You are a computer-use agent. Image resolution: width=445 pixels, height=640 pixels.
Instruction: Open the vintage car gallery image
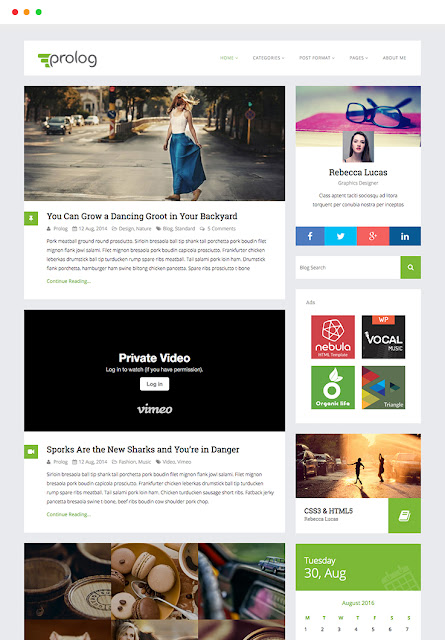pyautogui.click(x=242, y=581)
